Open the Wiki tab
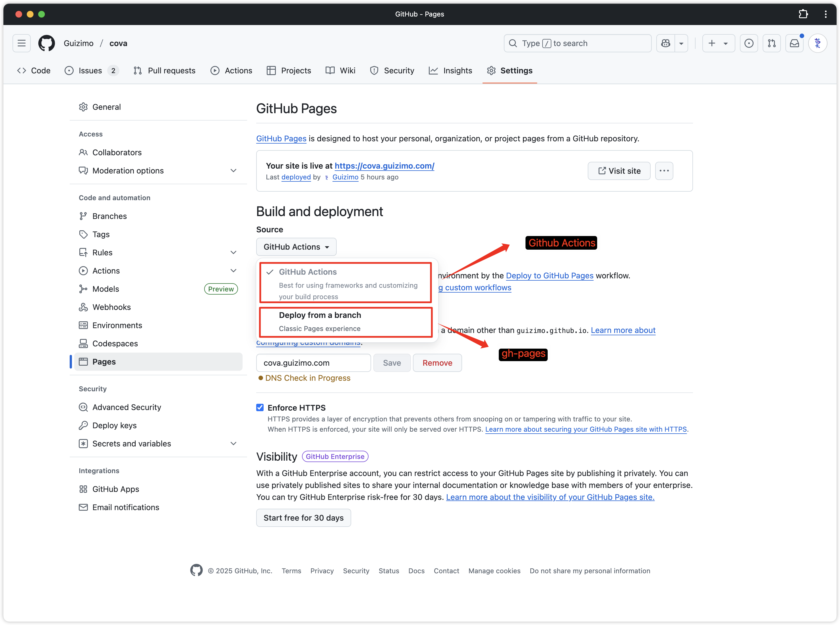 click(341, 70)
